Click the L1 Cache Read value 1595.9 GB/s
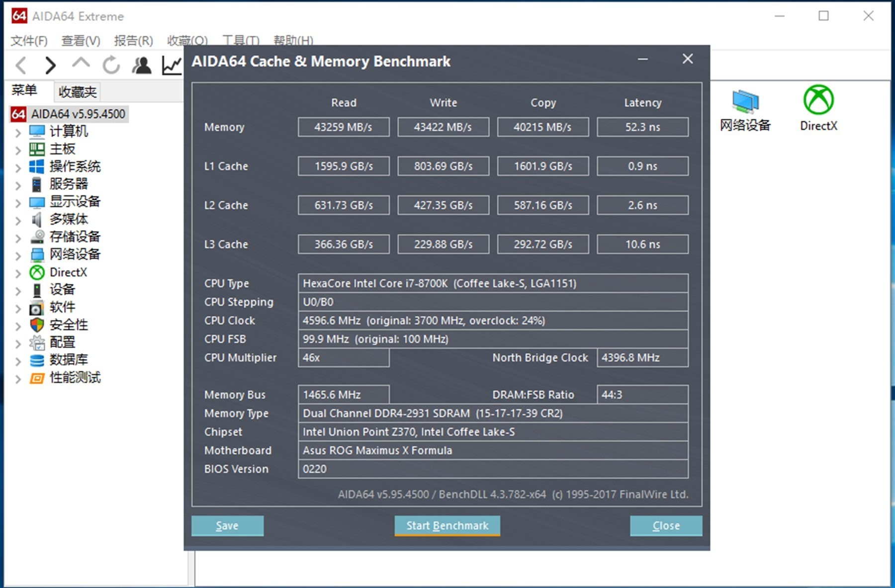The width and height of the screenshot is (895, 588). [344, 167]
